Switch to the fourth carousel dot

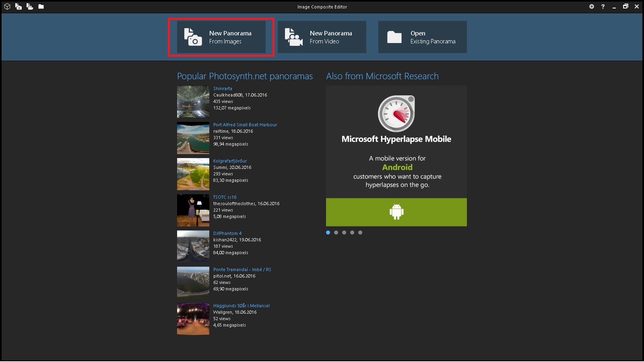coord(352,232)
